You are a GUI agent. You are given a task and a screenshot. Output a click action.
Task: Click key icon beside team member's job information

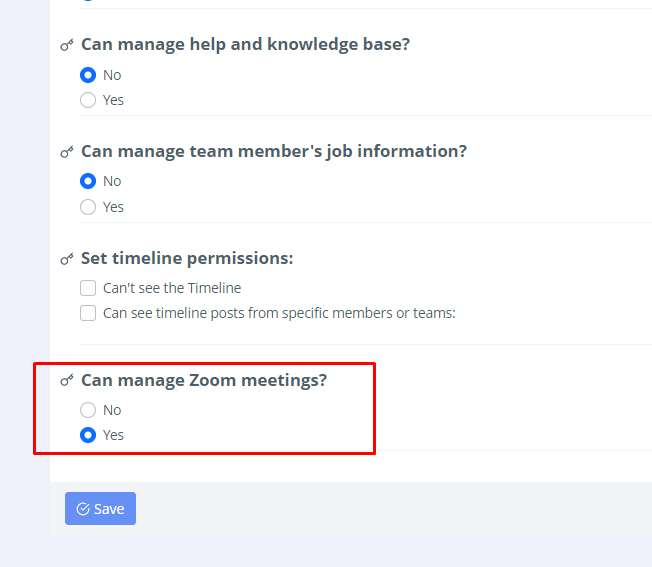click(x=67, y=152)
